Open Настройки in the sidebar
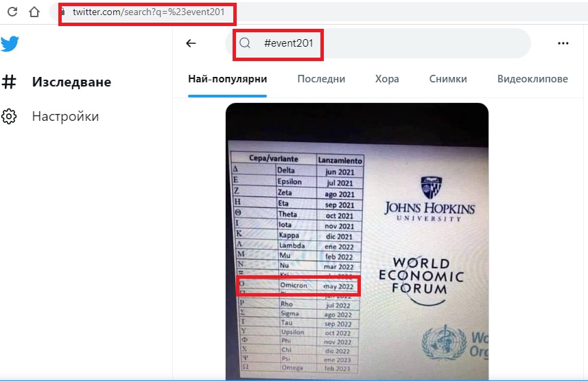Viewport: 588px width, 381px height. [x=65, y=117]
